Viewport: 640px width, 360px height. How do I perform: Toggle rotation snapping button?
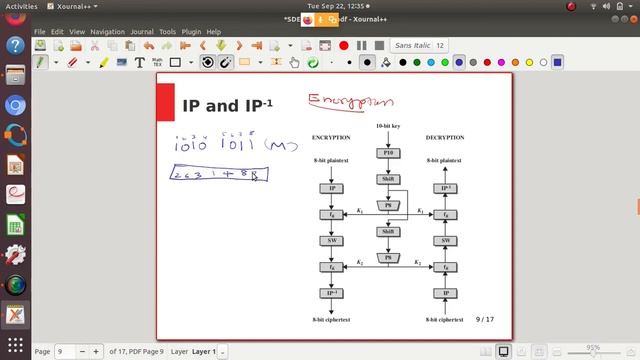pyautogui.click(x=207, y=62)
